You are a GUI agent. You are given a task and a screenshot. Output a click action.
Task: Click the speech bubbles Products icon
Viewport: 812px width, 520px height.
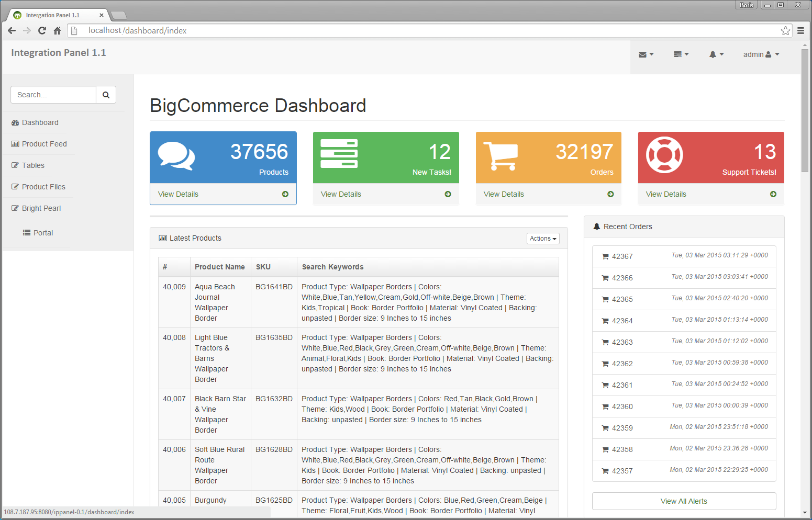click(x=176, y=156)
